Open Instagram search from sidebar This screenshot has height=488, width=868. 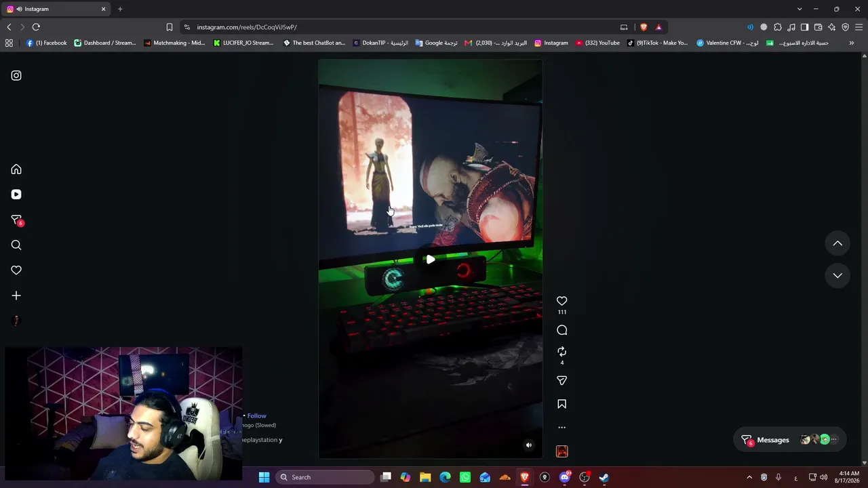click(x=16, y=245)
